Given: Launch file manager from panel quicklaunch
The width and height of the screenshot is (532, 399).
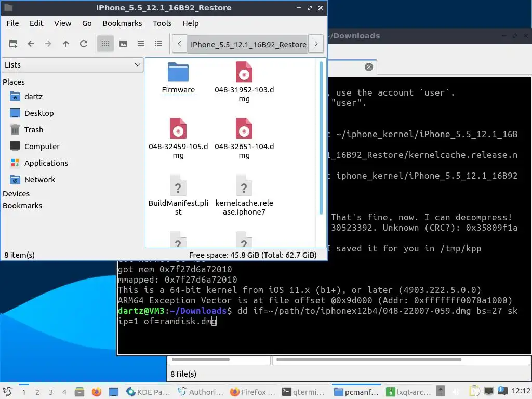Looking at the screenshot, I should (79, 392).
